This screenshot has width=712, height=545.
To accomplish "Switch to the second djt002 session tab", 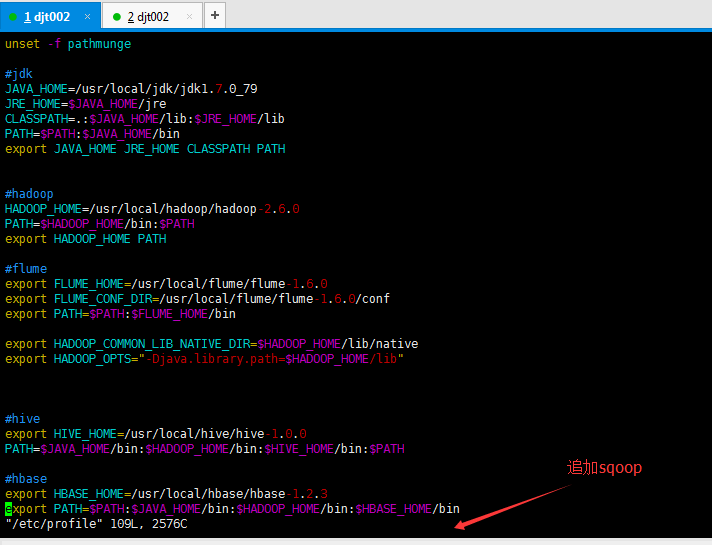I will (153, 16).
